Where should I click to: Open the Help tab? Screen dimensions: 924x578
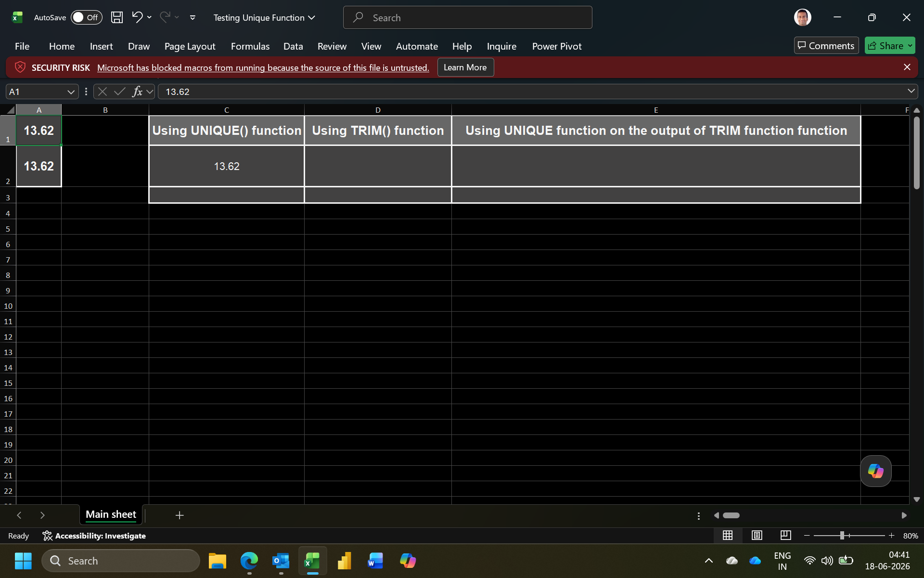pyautogui.click(x=462, y=46)
